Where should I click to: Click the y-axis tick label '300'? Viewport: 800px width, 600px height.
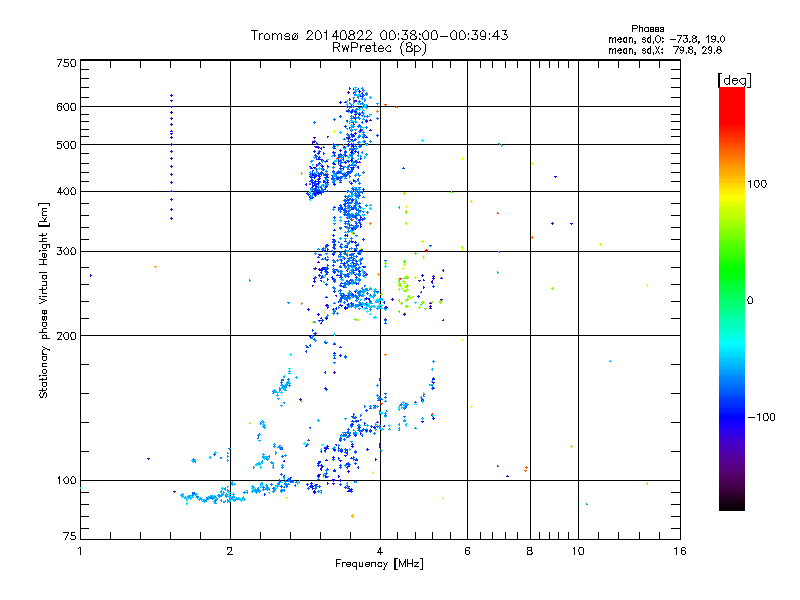[x=66, y=252]
